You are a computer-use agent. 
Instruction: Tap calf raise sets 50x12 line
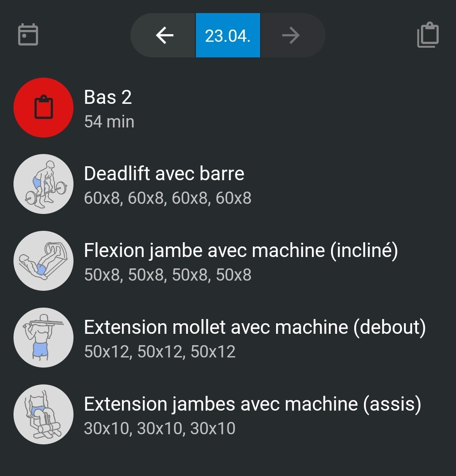160,352
